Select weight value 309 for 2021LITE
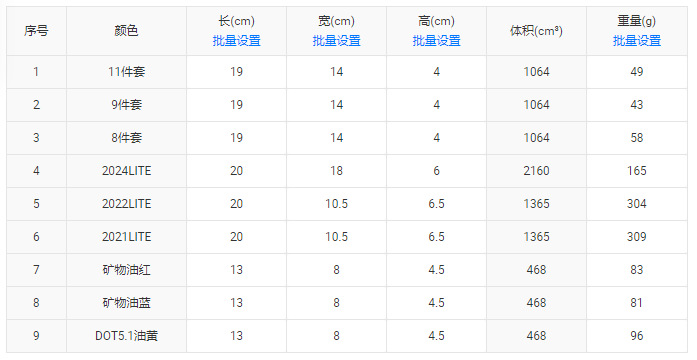 (637, 237)
